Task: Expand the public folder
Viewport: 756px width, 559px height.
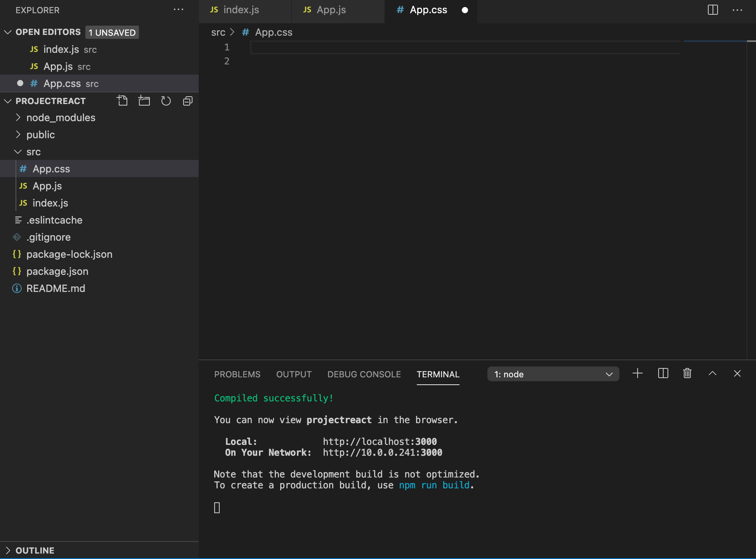Action: (x=18, y=134)
